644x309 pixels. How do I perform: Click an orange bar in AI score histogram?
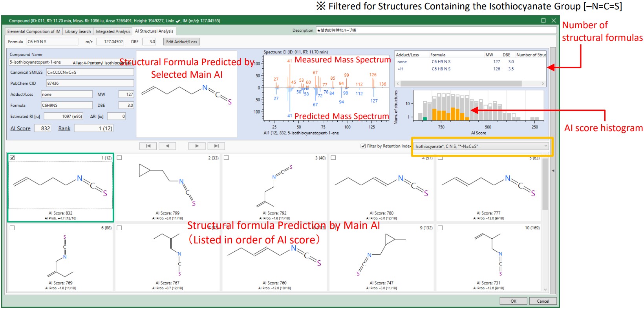coord(453,114)
